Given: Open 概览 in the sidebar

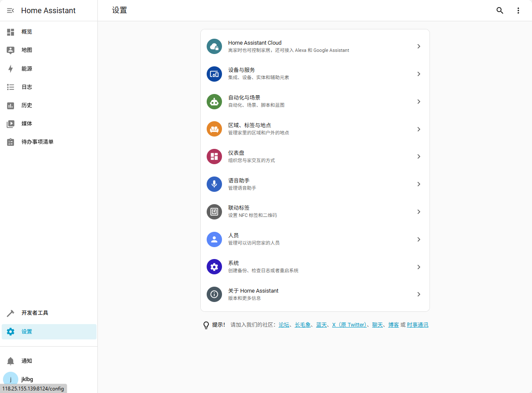Looking at the screenshot, I should (49, 32).
